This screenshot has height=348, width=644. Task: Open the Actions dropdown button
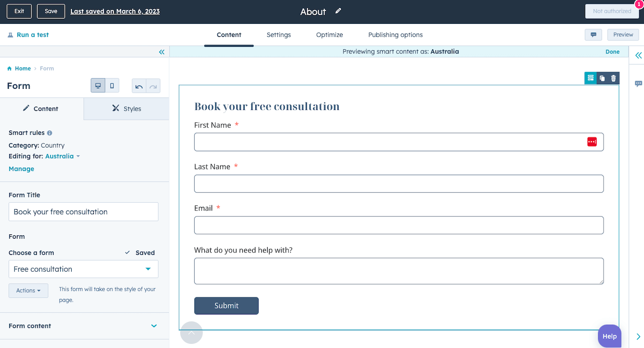(x=28, y=291)
